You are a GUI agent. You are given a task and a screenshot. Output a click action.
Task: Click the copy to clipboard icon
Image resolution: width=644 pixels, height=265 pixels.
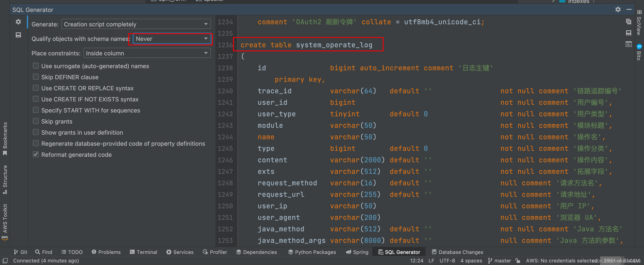[x=628, y=22]
